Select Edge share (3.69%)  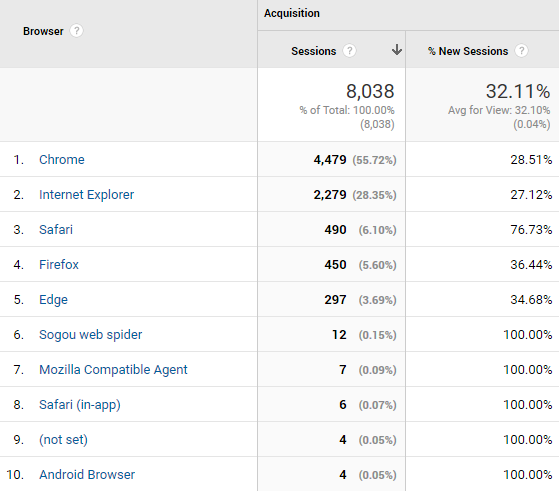tap(378, 300)
